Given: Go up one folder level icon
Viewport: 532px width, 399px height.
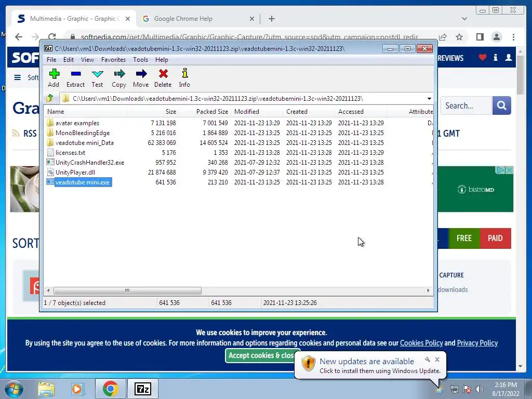Looking at the screenshot, I should click(50, 98).
